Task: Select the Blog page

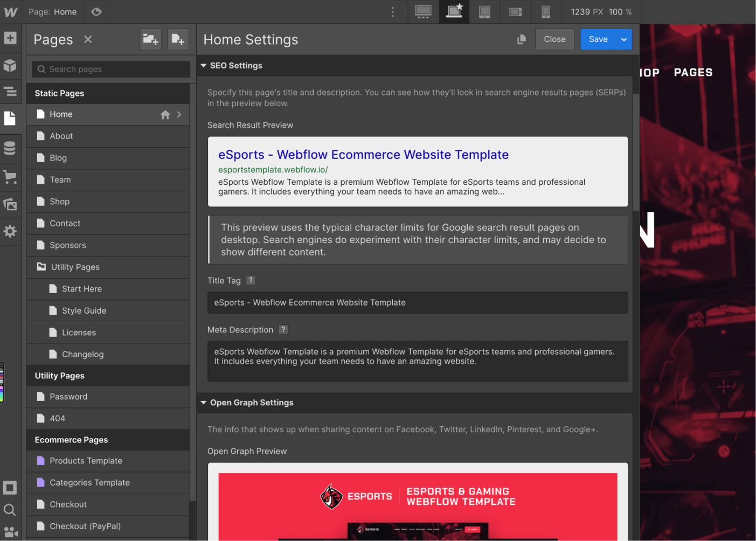Action: click(x=108, y=158)
